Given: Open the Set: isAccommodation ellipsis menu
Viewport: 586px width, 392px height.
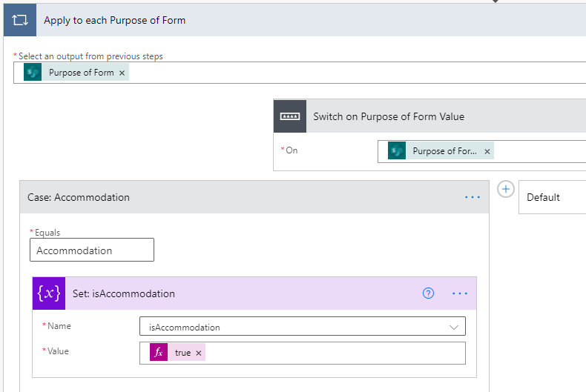Looking at the screenshot, I should pyautogui.click(x=460, y=293).
